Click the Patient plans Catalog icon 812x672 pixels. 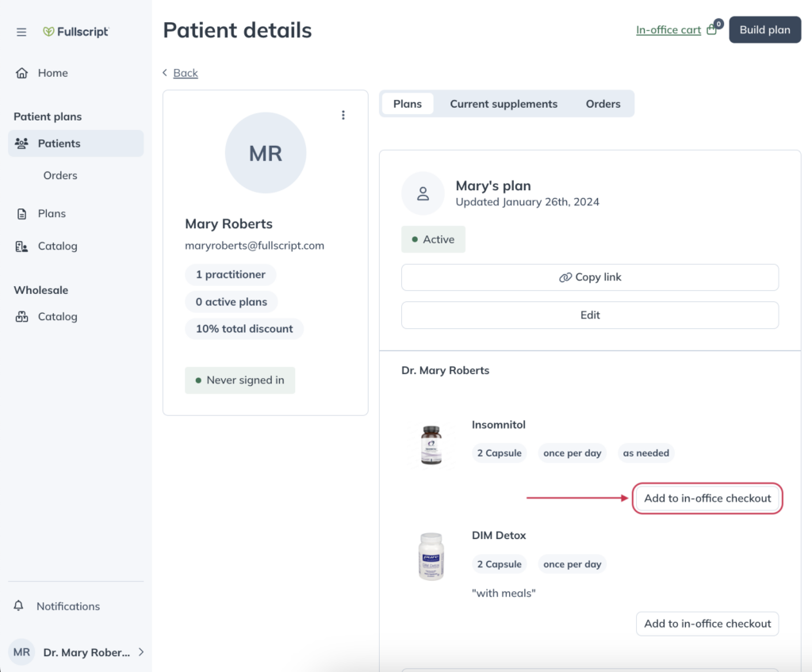pos(21,246)
